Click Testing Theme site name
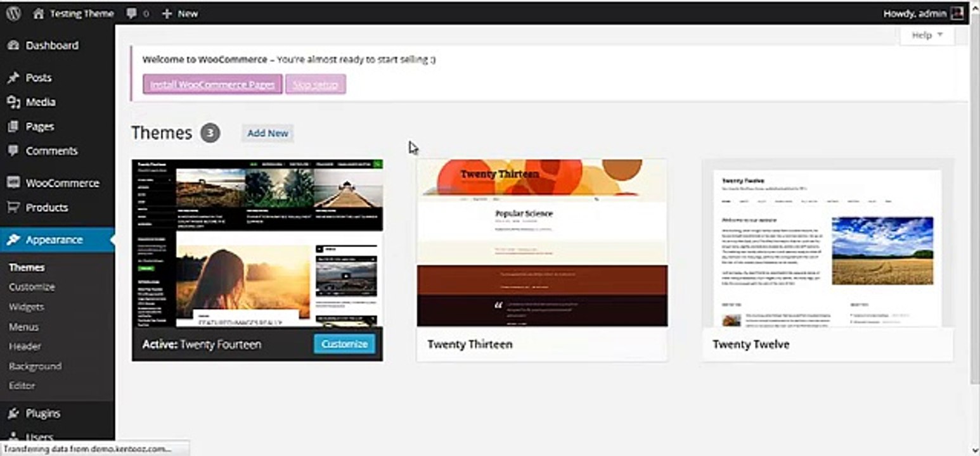980x456 pixels. [82, 13]
